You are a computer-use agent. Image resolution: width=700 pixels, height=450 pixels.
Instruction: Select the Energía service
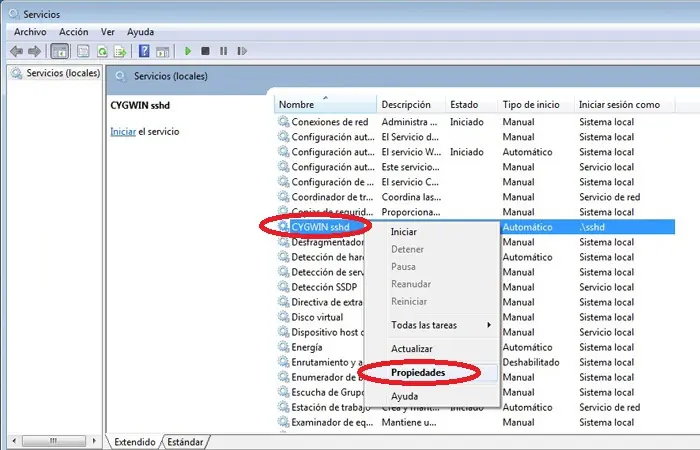pos(307,347)
